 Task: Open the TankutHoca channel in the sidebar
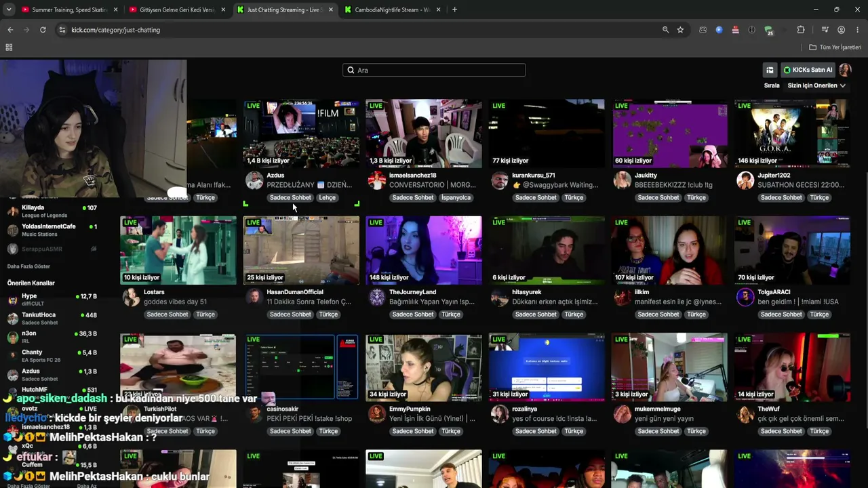coord(52,318)
